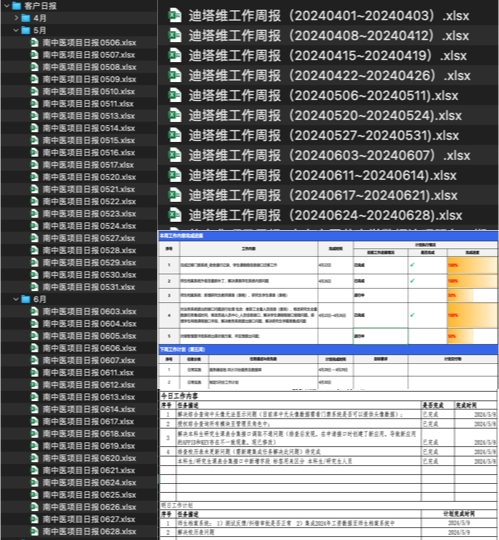Click the green checkmark in row 2
The height and width of the screenshot is (540, 499).
pos(413,281)
